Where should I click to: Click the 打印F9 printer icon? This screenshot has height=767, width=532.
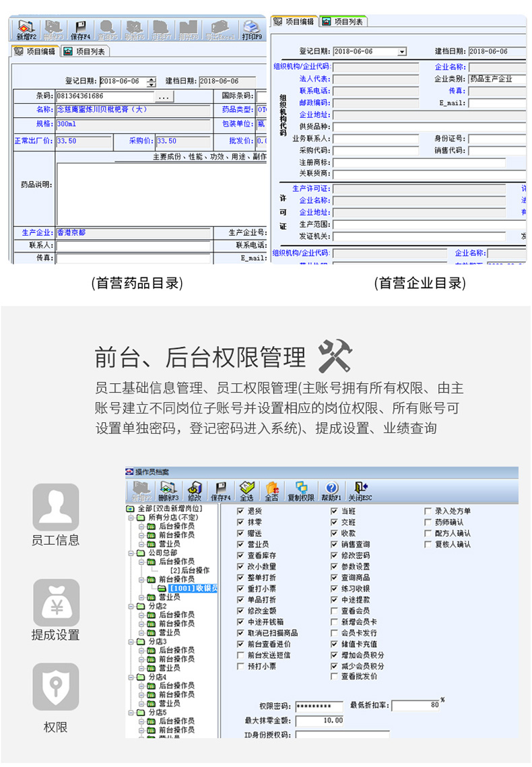coord(252,30)
